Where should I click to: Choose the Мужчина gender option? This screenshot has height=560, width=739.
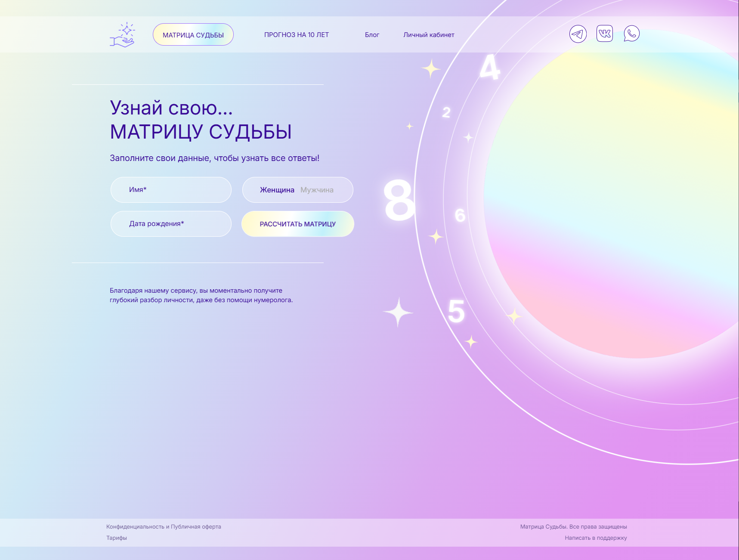(317, 190)
